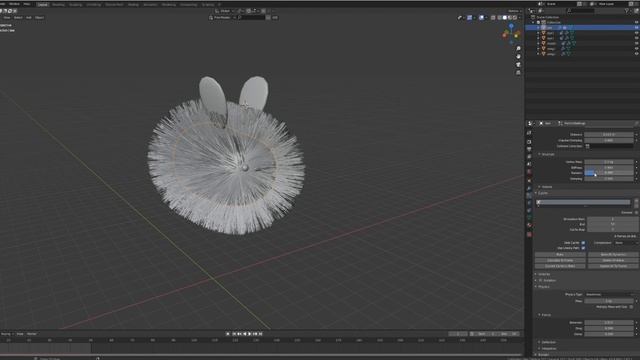Click the viewport zoom magnifier icon
Screen dimensions: 640x360
click(518, 49)
